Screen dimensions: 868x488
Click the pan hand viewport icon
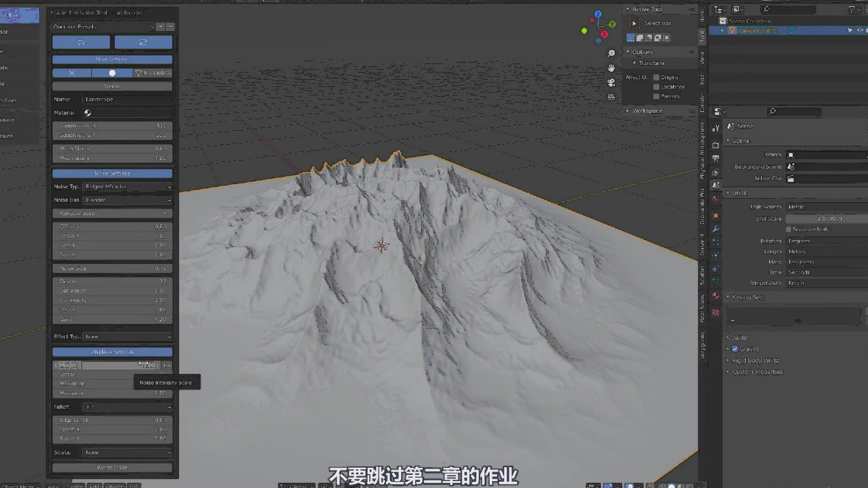tap(611, 68)
